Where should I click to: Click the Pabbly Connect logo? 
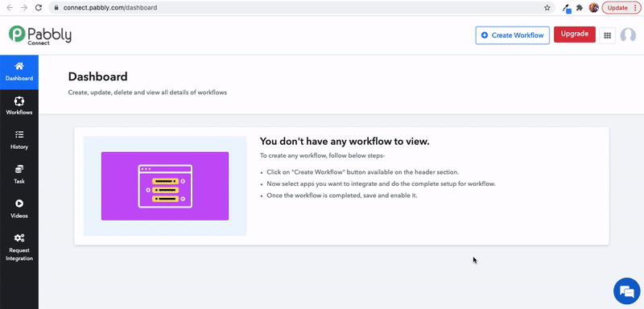click(39, 35)
